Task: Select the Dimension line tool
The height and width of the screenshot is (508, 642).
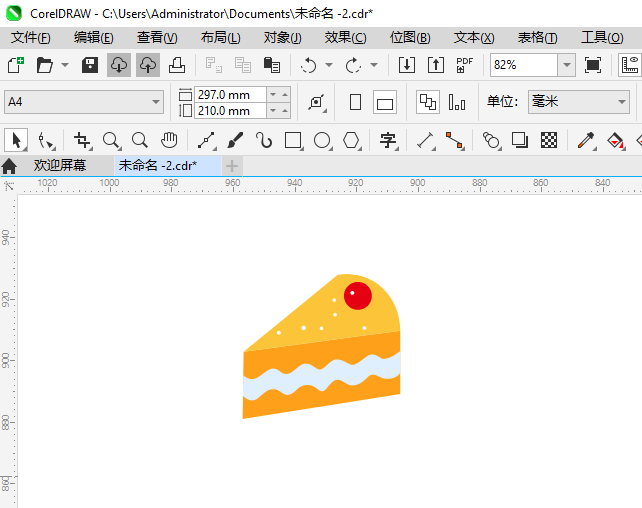Action: (x=425, y=140)
